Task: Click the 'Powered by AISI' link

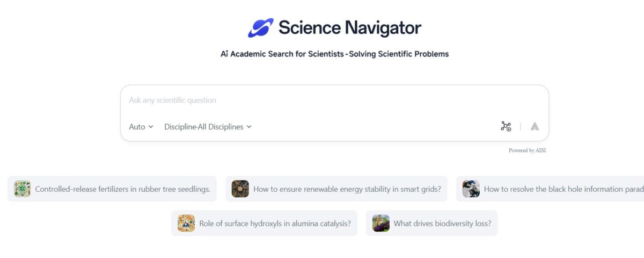Action: click(x=527, y=150)
